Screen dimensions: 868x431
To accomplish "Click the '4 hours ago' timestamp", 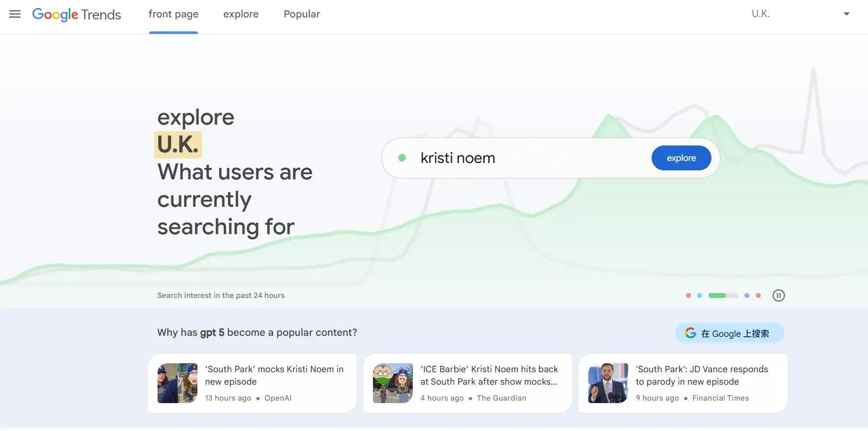I will tap(442, 398).
